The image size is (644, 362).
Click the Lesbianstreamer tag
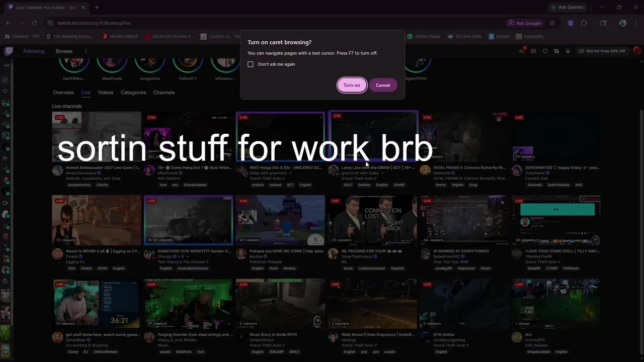pyautogui.click(x=371, y=268)
